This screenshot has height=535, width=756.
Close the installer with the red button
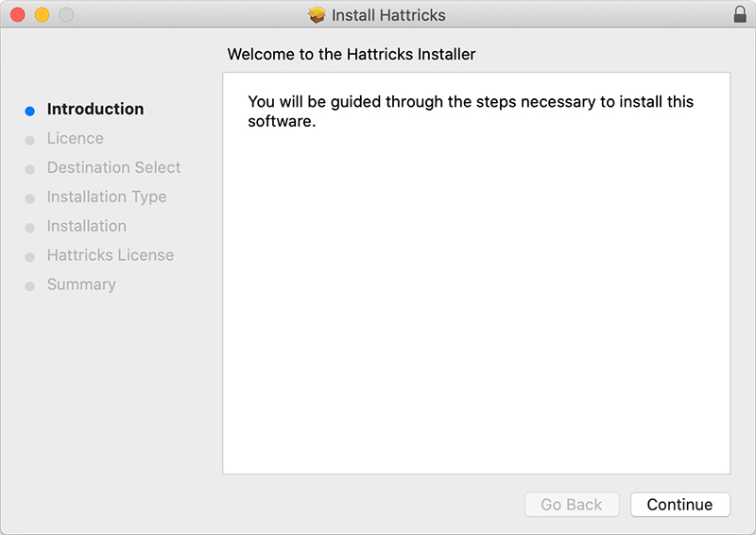pyautogui.click(x=17, y=15)
